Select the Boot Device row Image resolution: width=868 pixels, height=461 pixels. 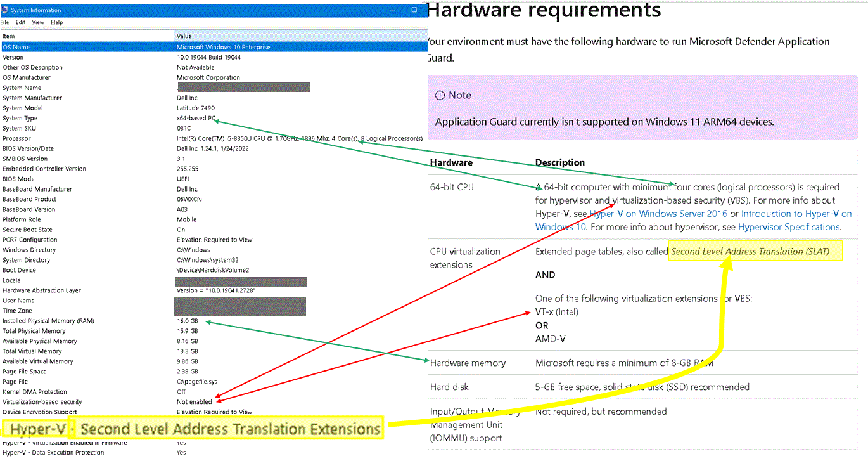(214, 270)
